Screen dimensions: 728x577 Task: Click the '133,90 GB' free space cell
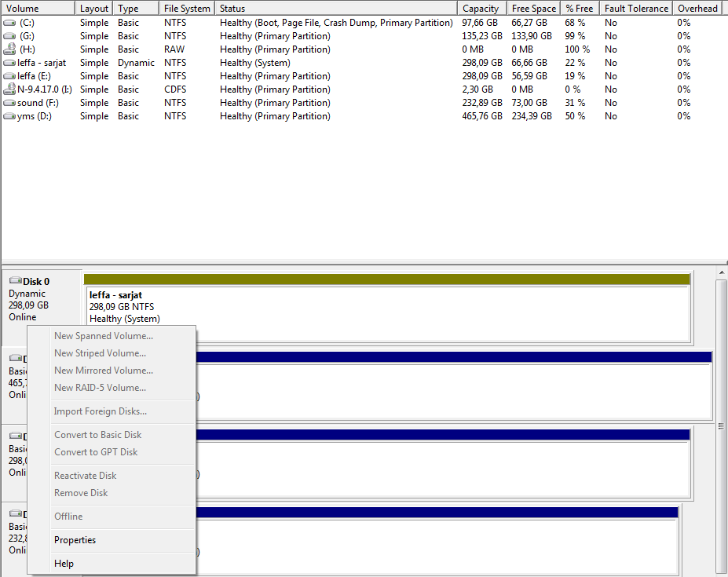pyautogui.click(x=532, y=36)
